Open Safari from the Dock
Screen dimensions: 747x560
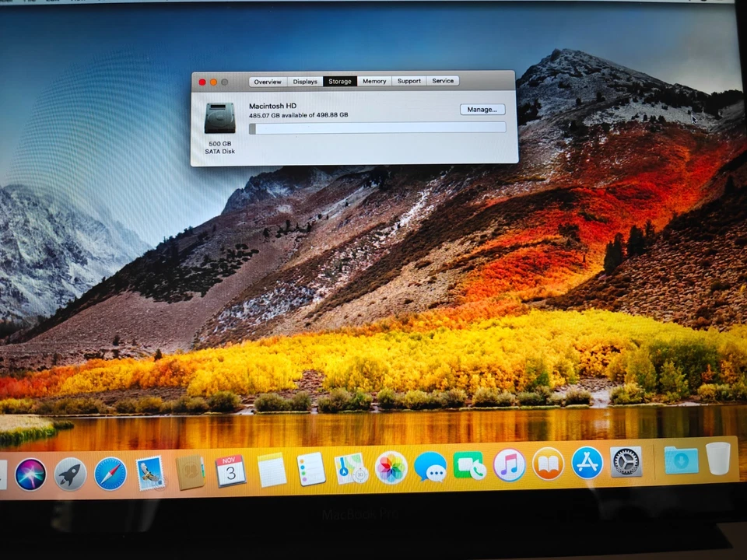(109, 471)
